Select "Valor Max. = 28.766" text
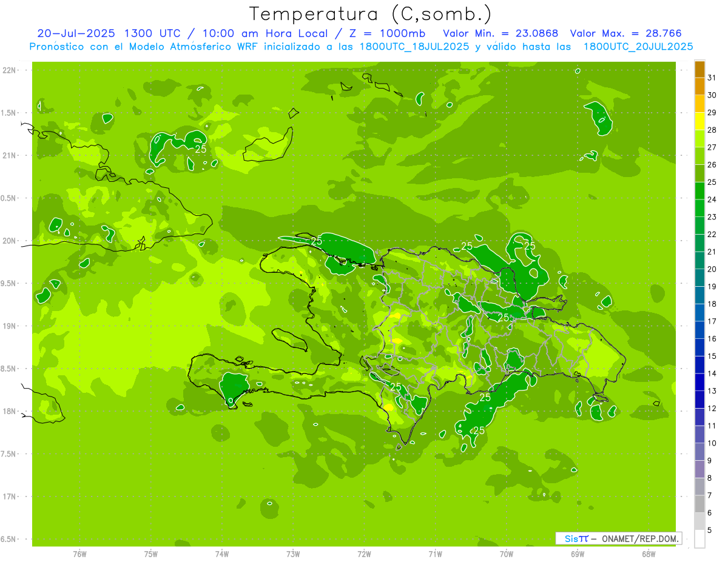The width and height of the screenshot is (728, 562). pyautogui.click(x=626, y=33)
